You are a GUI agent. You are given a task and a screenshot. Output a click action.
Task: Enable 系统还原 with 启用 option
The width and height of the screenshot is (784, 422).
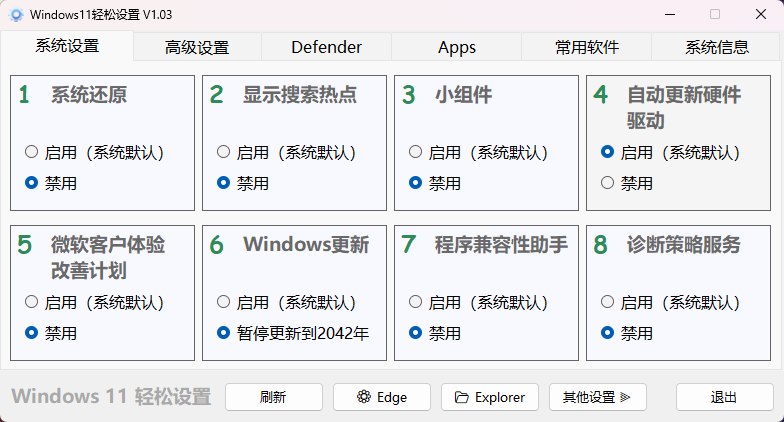pos(94,152)
